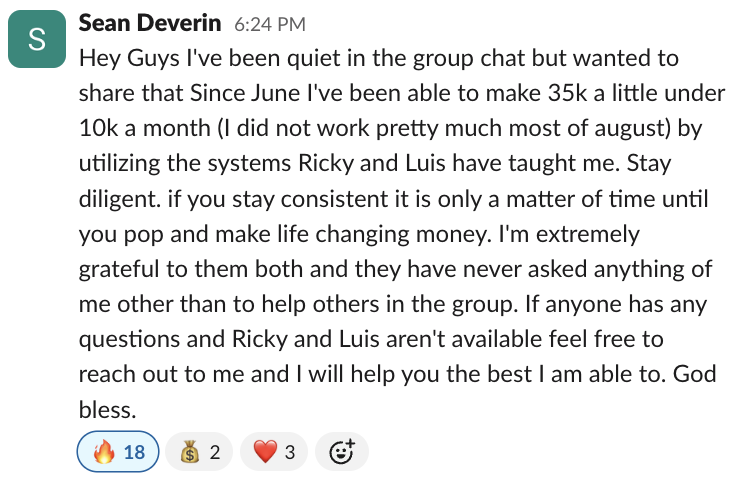
Task: Click the 6:24 PM message timestamp
Action: coord(270,23)
